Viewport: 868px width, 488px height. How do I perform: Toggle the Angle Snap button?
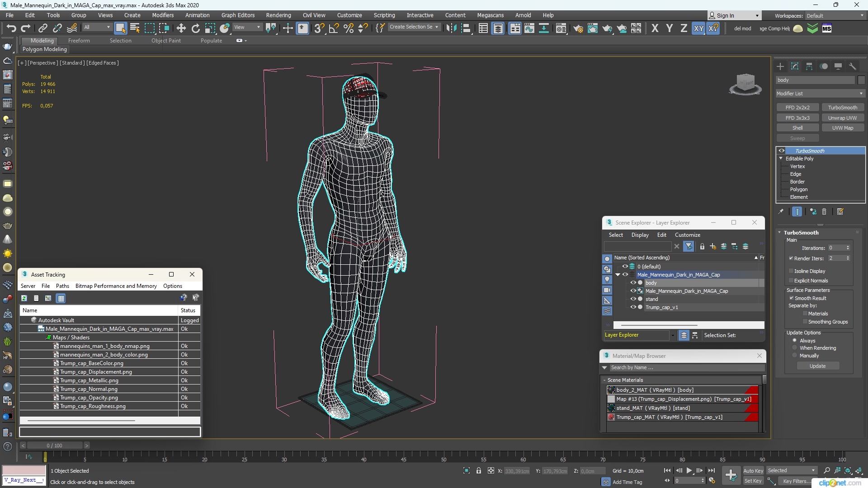click(x=334, y=28)
